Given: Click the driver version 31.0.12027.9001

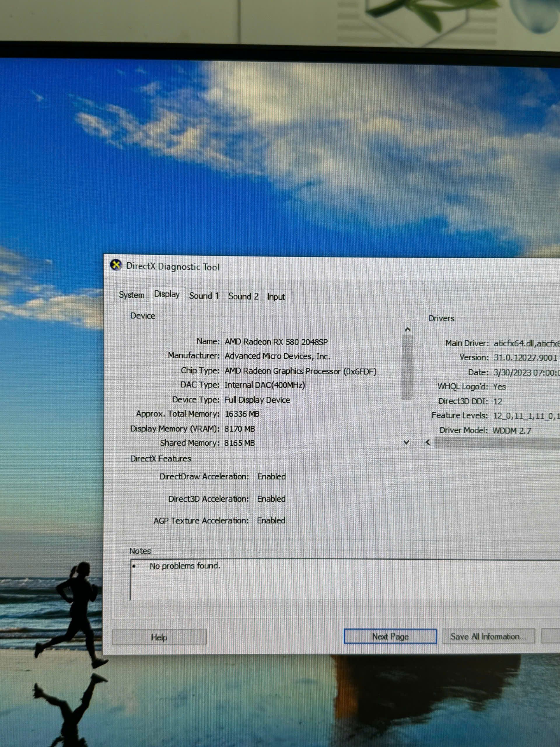Looking at the screenshot, I should [x=525, y=358].
